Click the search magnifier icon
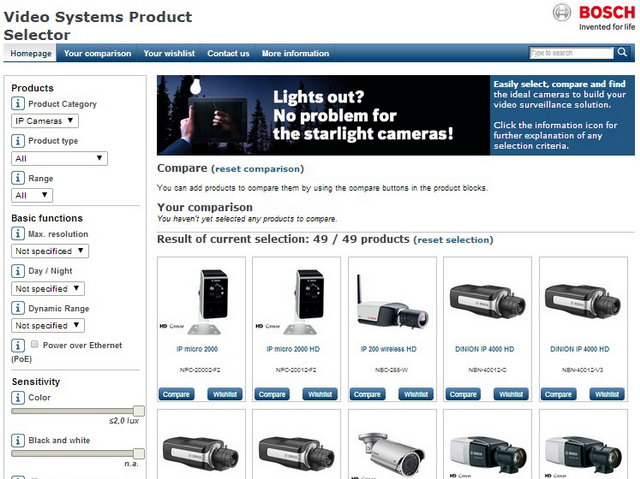 [x=622, y=53]
